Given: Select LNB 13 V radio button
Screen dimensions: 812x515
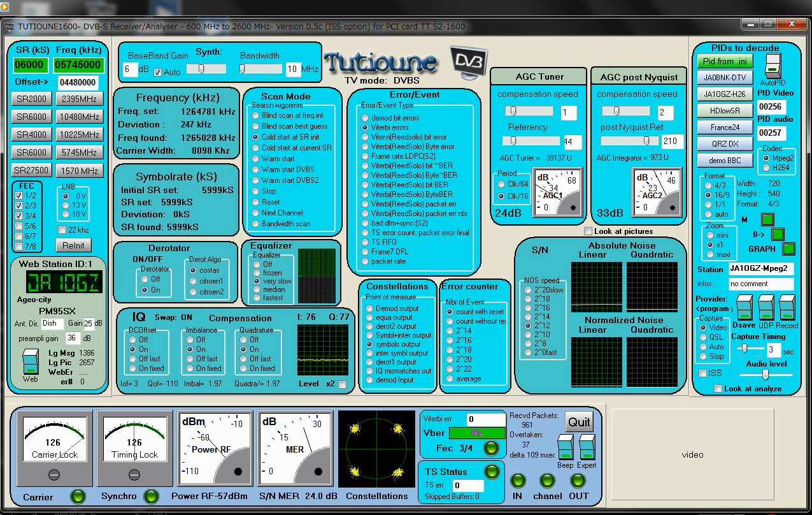Looking at the screenshot, I should click(x=66, y=205).
